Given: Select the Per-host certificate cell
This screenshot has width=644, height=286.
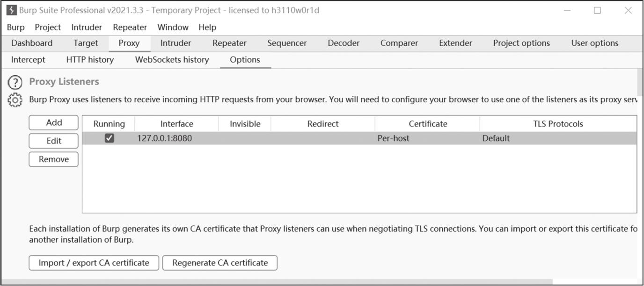Looking at the screenshot, I should pos(428,138).
